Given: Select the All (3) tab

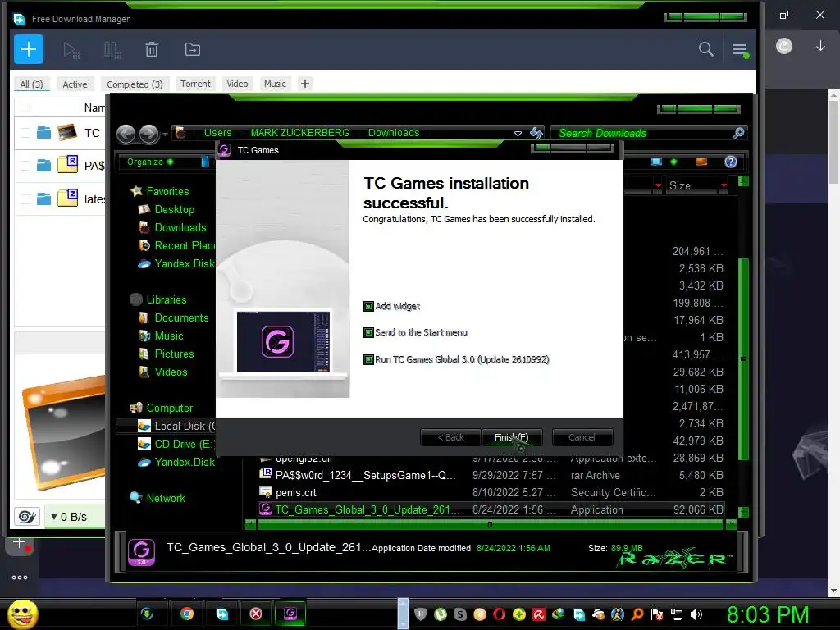Looking at the screenshot, I should 31,84.
